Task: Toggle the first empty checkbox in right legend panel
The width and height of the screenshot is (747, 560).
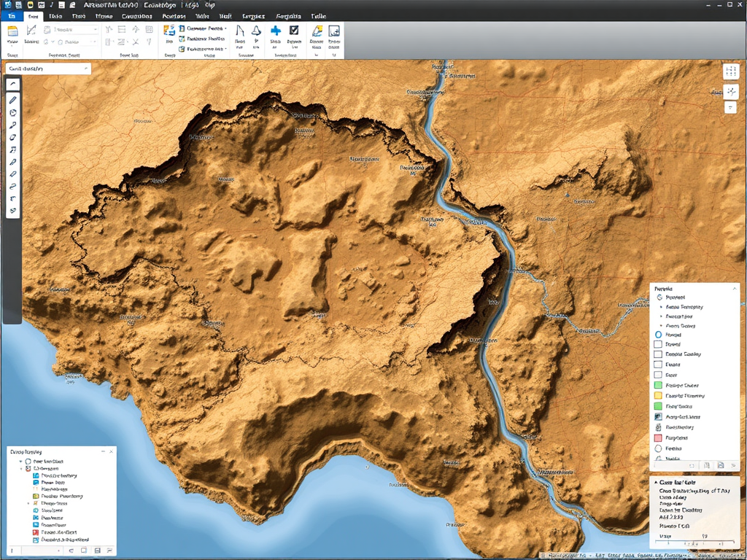Action: [x=657, y=343]
